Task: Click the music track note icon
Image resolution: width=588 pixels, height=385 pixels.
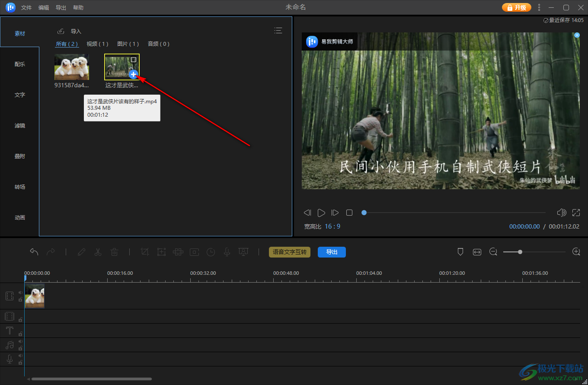Action: point(10,345)
